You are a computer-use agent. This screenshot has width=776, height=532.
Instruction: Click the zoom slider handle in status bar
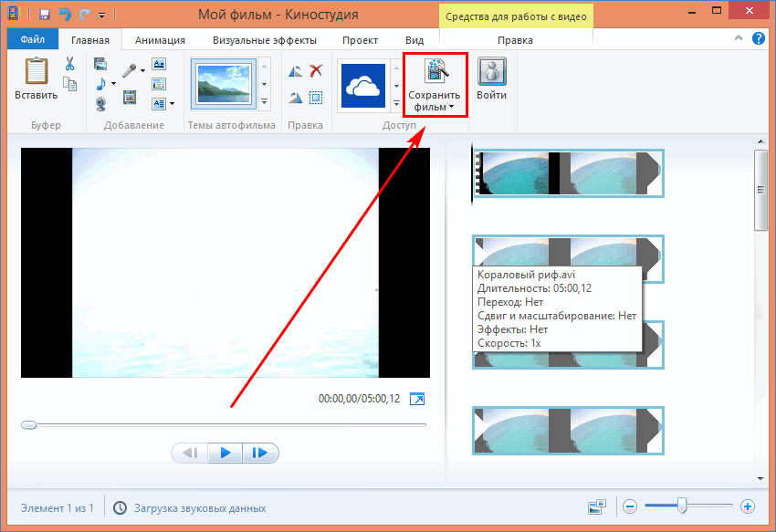(681, 506)
